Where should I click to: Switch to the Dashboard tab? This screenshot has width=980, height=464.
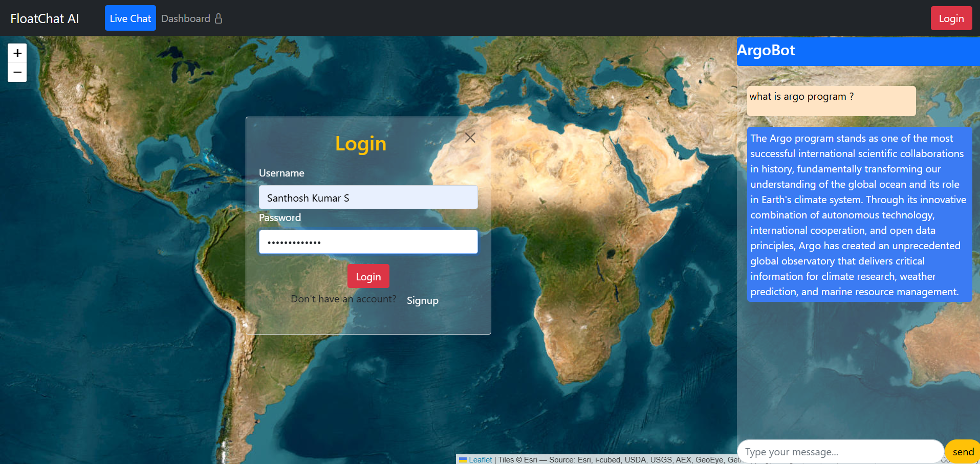click(x=186, y=18)
